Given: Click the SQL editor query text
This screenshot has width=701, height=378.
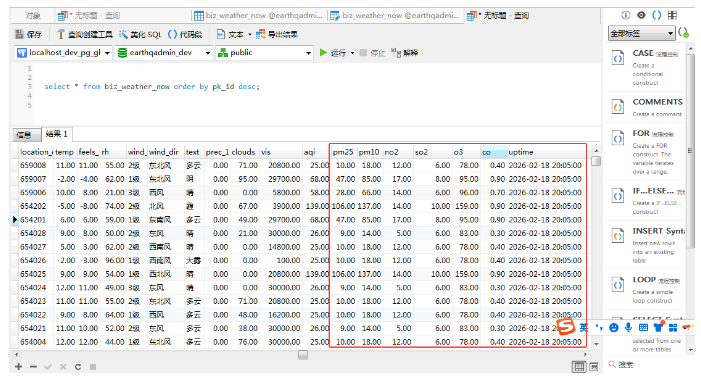Looking at the screenshot, I should [152, 86].
